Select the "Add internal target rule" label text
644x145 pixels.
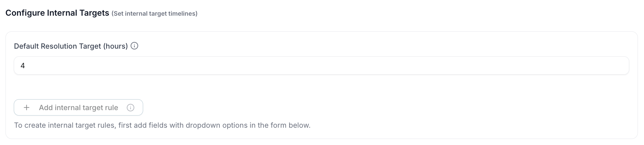(78, 108)
